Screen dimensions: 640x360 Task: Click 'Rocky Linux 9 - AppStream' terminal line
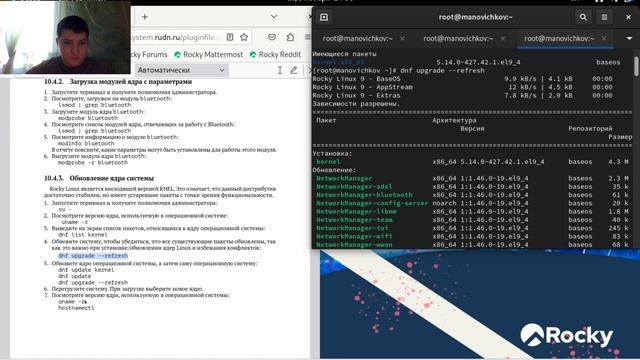[x=362, y=87]
